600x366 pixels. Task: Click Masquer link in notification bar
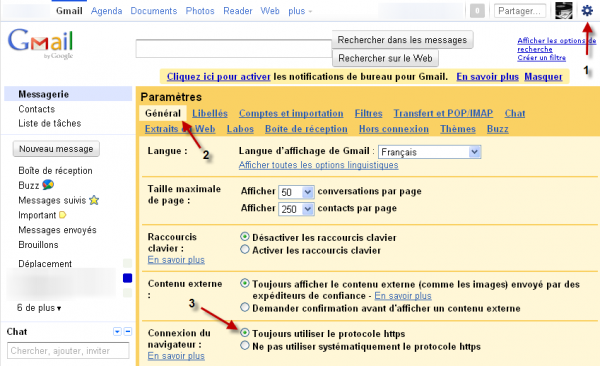point(543,77)
